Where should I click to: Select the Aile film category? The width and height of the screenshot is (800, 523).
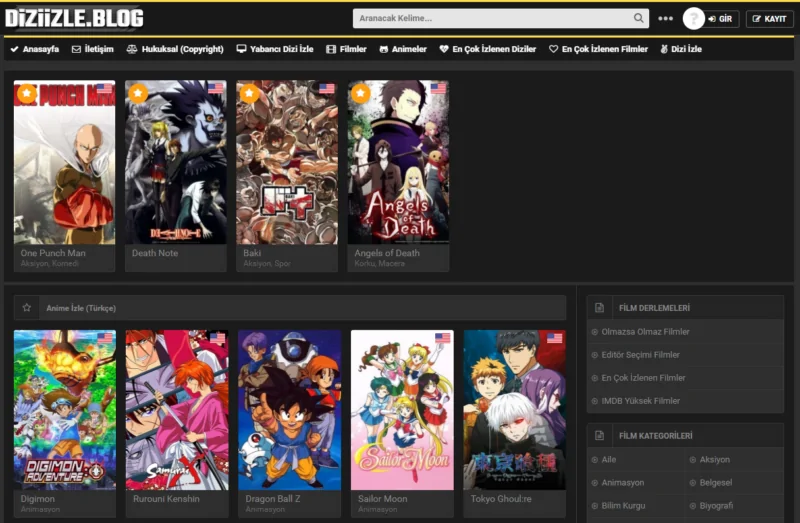click(x=609, y=459)
